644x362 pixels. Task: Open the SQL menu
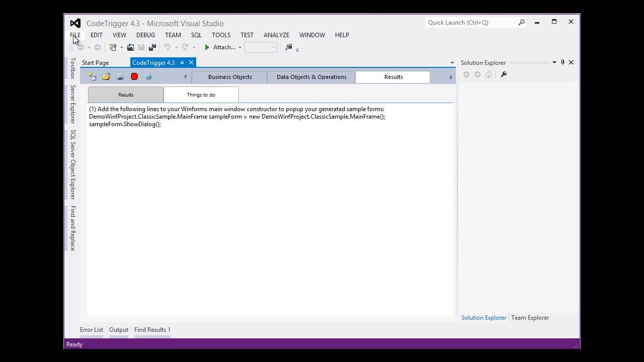(196, 35)
